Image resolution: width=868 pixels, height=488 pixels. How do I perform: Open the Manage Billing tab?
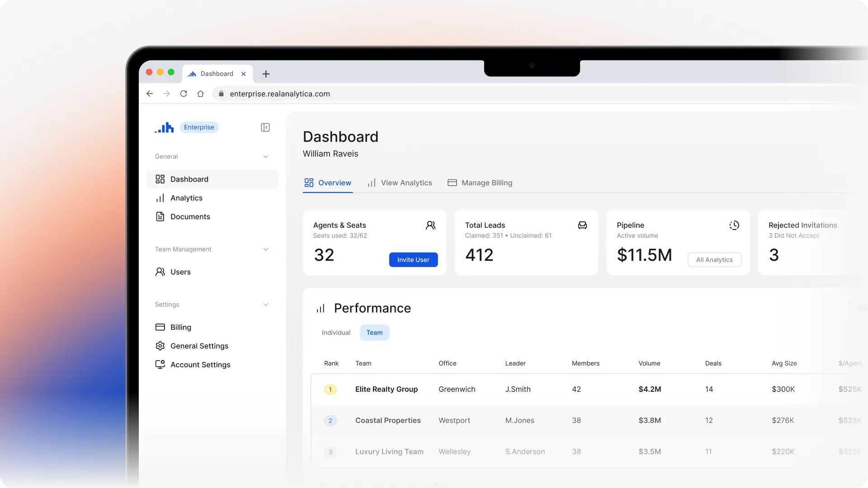coord(487,183)
